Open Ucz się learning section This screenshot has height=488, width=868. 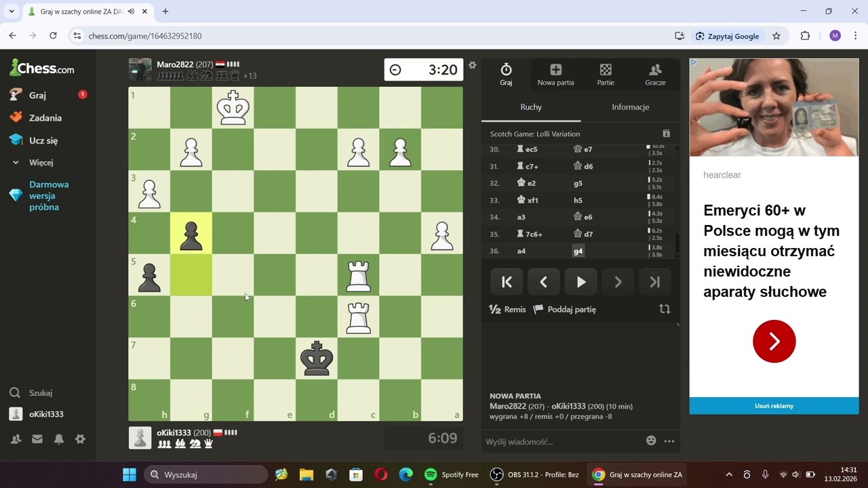pos(43,140)
